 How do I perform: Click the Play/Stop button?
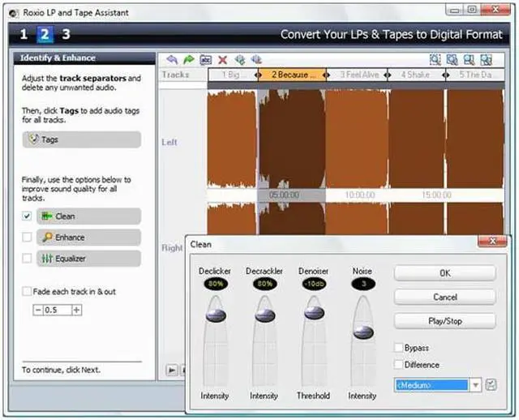point(444,321)
